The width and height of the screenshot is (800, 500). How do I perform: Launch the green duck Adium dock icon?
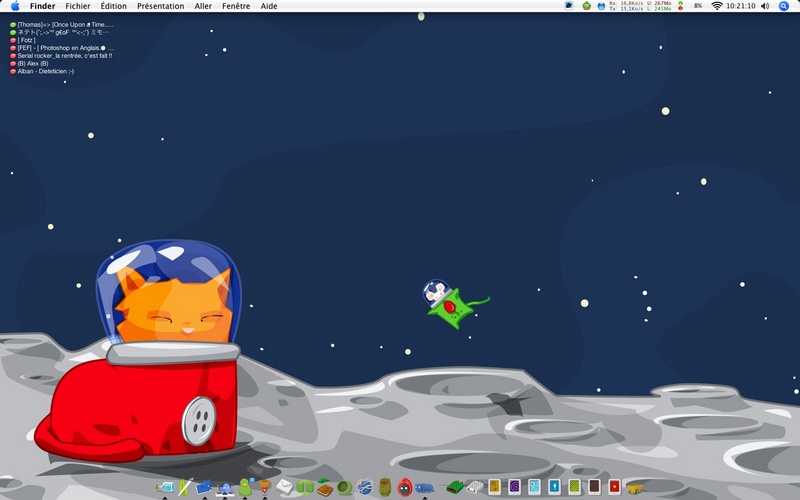click(245, 487)
